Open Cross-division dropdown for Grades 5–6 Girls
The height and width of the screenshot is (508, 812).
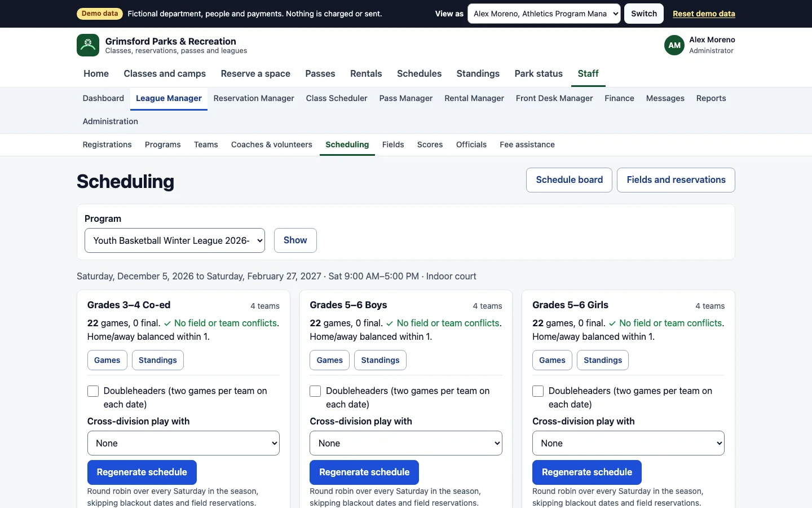pyautogui.click(x=628, y=443)
